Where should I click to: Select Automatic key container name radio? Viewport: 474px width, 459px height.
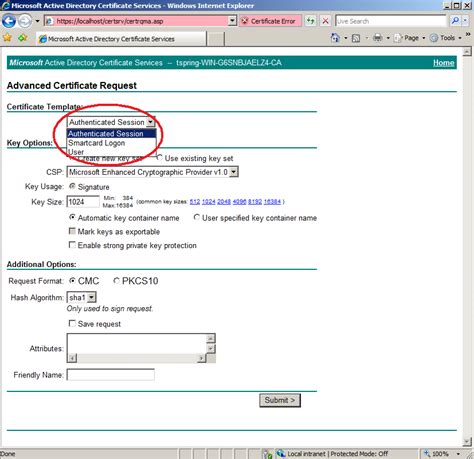(72, 217)
